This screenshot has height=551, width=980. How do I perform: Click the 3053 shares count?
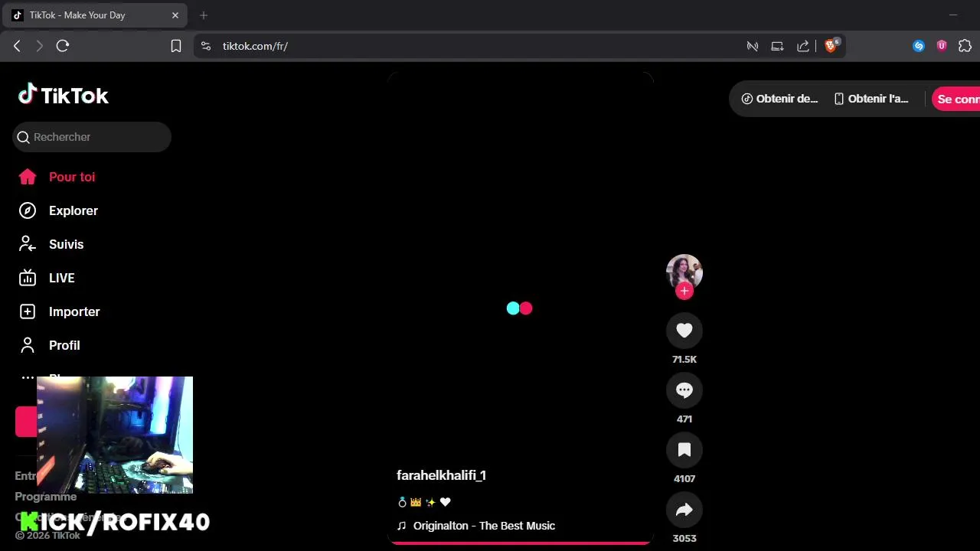(x=684, y=538)
